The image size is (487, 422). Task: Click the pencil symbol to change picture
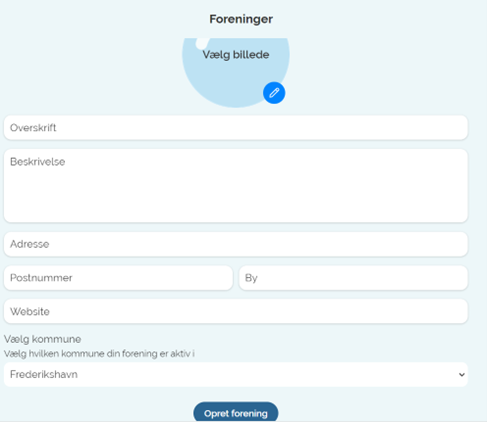(x=274, y=93)
